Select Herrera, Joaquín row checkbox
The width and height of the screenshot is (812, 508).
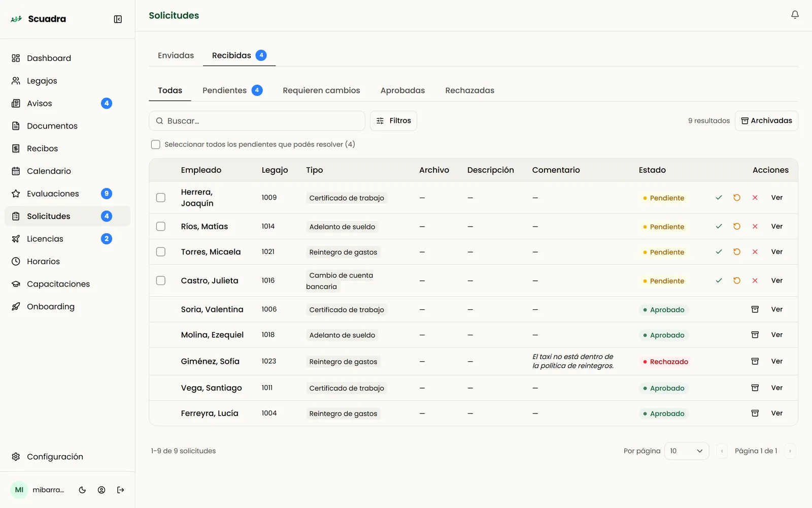(x=161, y=198)
